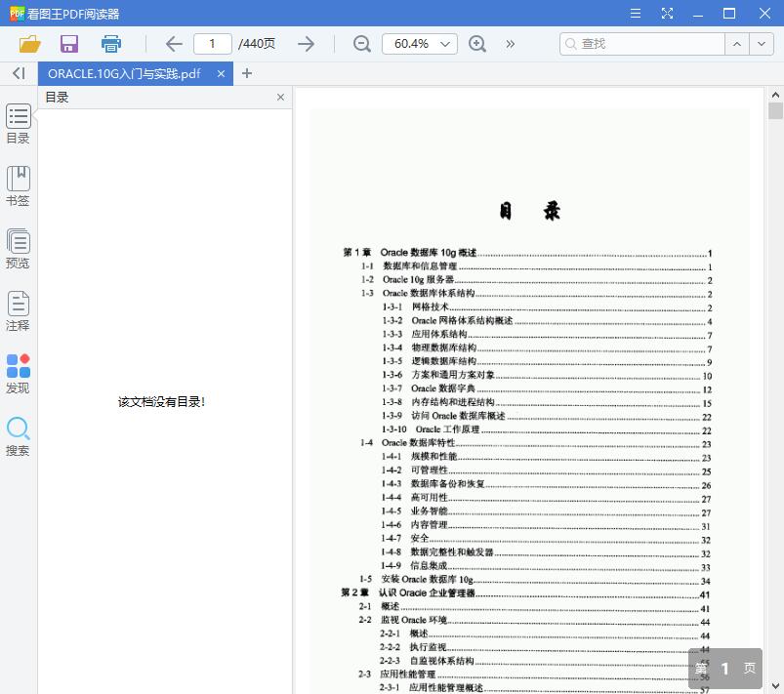
Task: Go to previous page arrow
Action: 174,44
